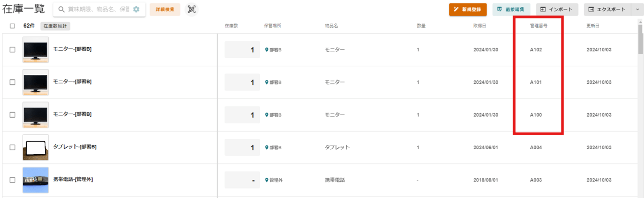Open 詳細検索 advanced search

point(165,10)
